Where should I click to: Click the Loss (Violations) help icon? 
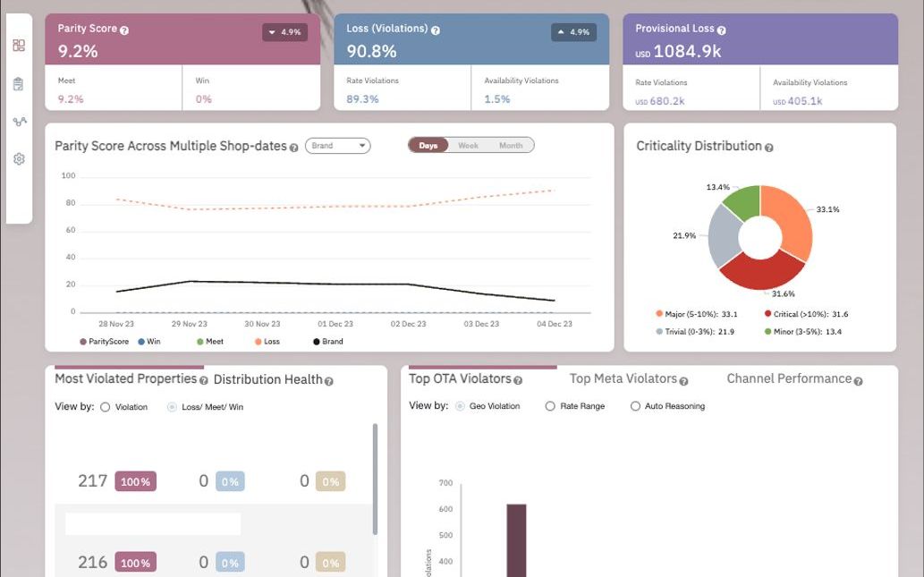point(436,30)
